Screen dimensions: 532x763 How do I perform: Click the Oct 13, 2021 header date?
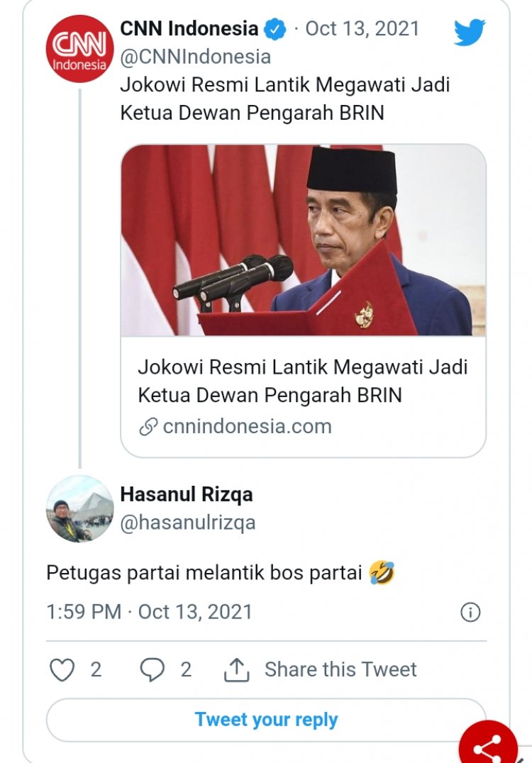coord(362,29)
